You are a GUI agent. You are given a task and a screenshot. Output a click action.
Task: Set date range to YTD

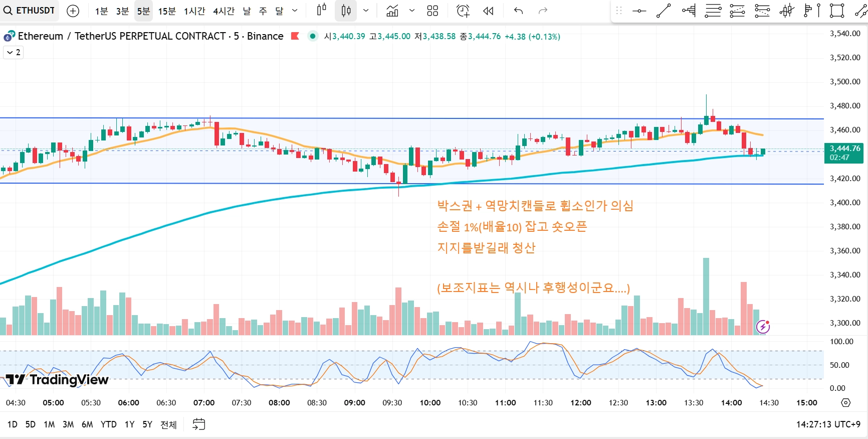pyautogui.click(x=108, y=424)
